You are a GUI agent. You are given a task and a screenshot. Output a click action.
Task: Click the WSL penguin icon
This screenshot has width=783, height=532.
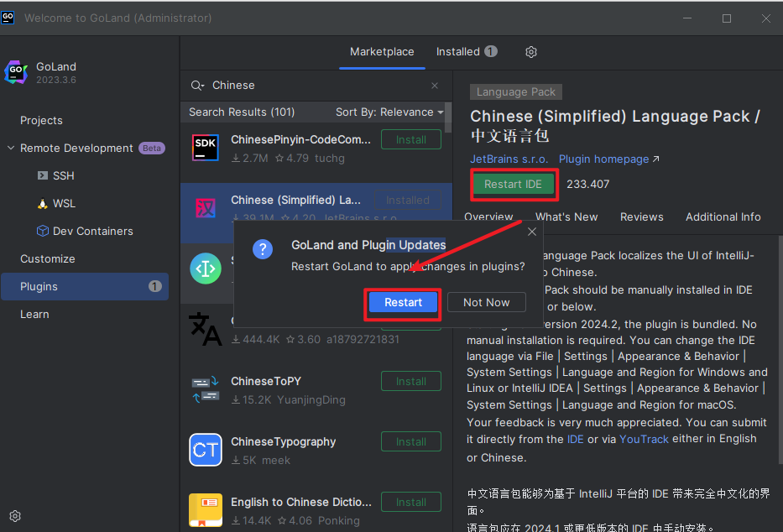click(x=43, y=203)
